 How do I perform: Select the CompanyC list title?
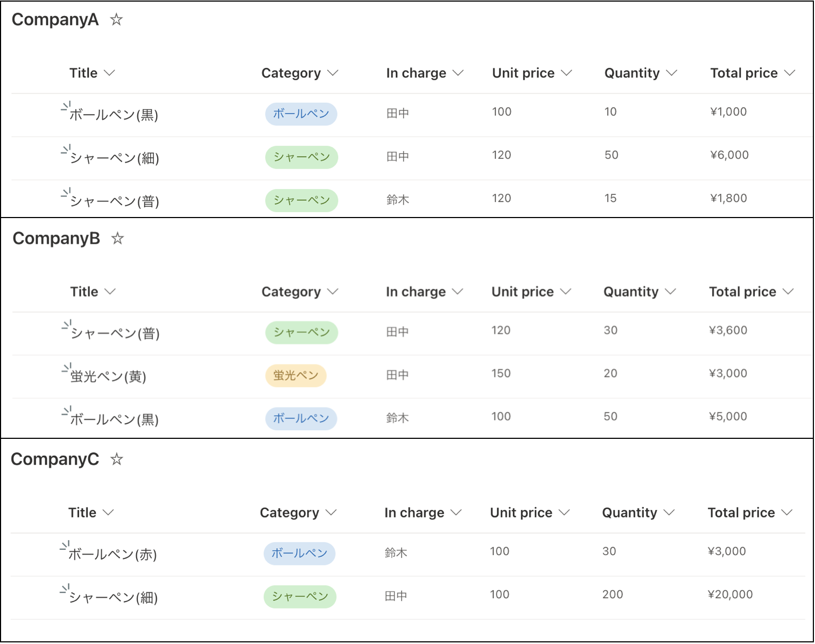click(x=55, y=459)
